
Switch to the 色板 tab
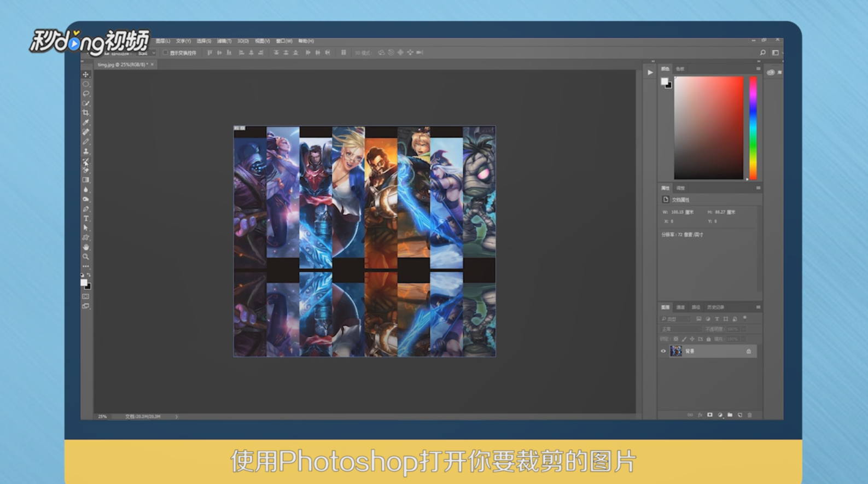[x=680, y=69]
